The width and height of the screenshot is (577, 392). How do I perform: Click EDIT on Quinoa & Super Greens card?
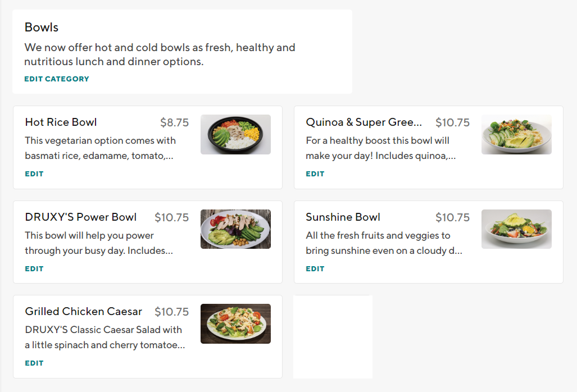tap(315, 174)
